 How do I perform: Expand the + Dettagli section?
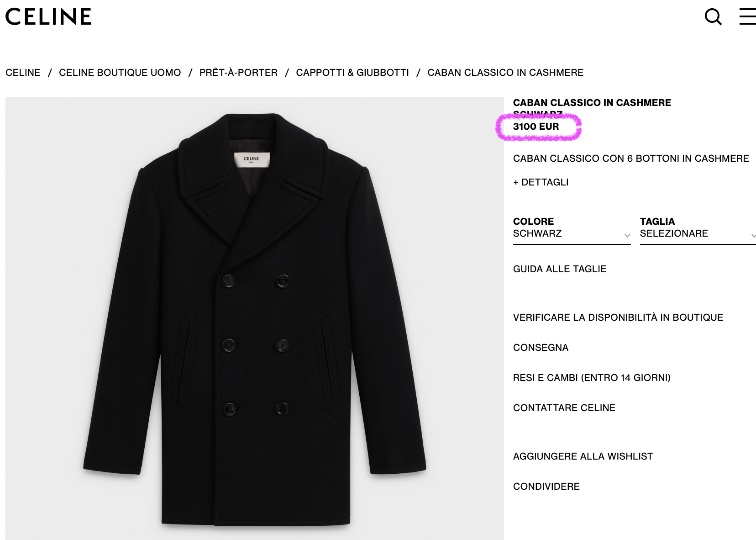[541, 182]
